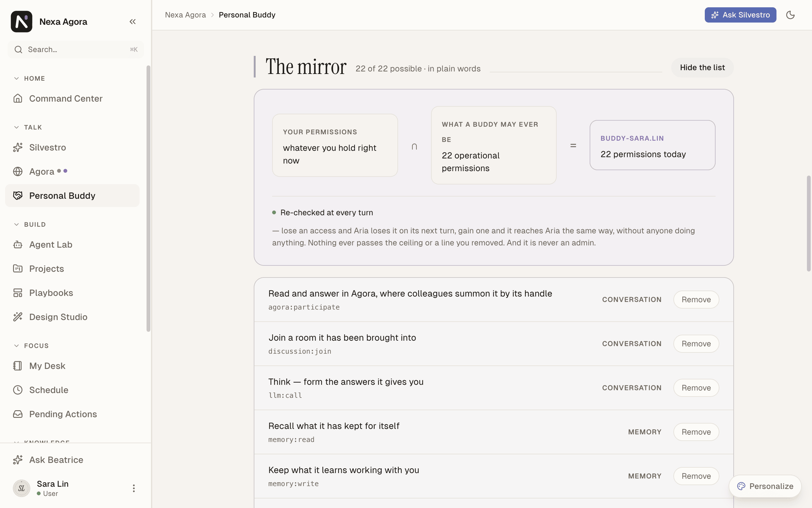Click CONVERSATION tag on llm:call row

point(632,388)
